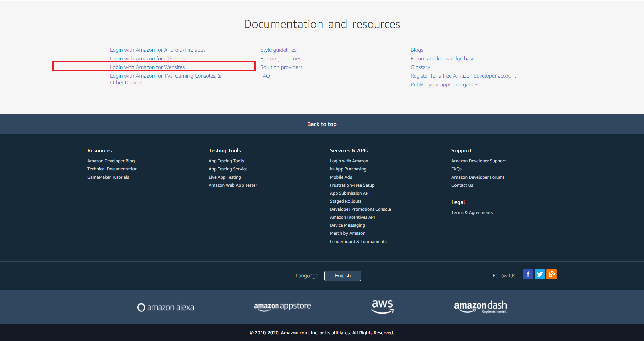Open the Amazon Alexa logo link

165,307
